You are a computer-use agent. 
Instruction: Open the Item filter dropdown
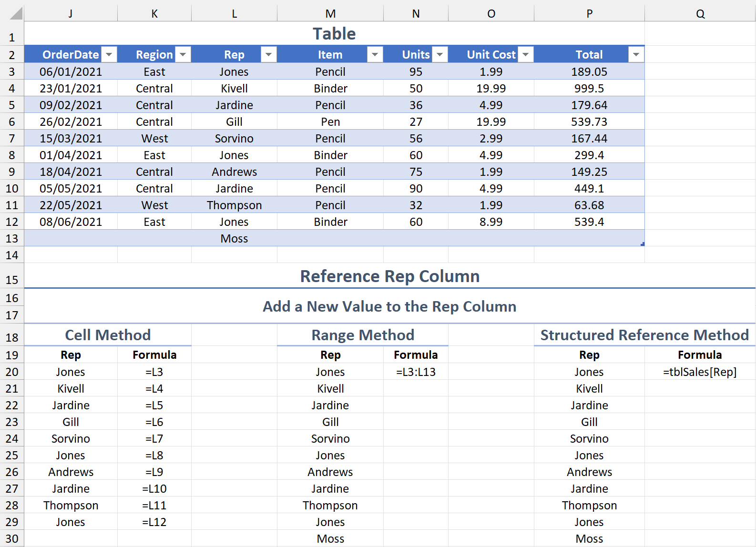[x=375, y=55]
